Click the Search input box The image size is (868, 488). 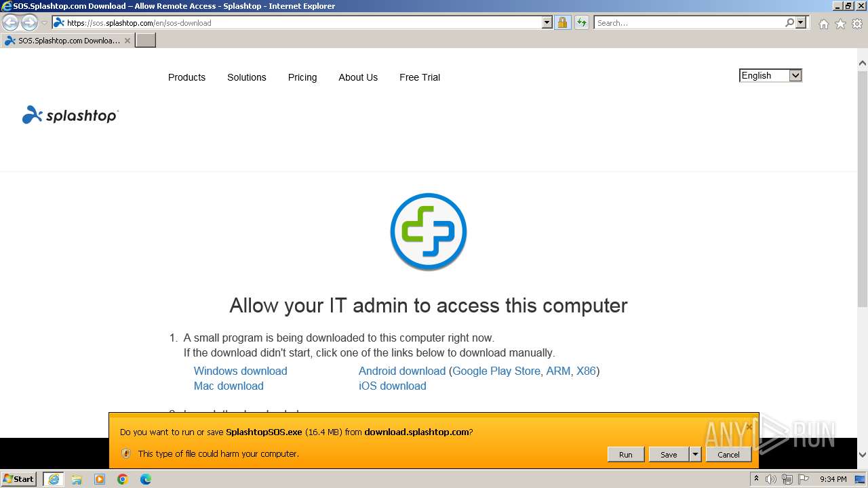click(x=689, y=22)
